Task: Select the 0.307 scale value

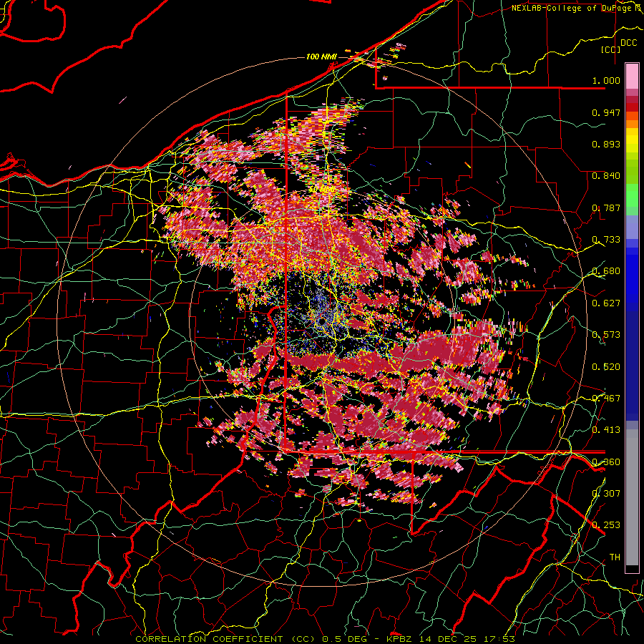Action: [606, 493]
